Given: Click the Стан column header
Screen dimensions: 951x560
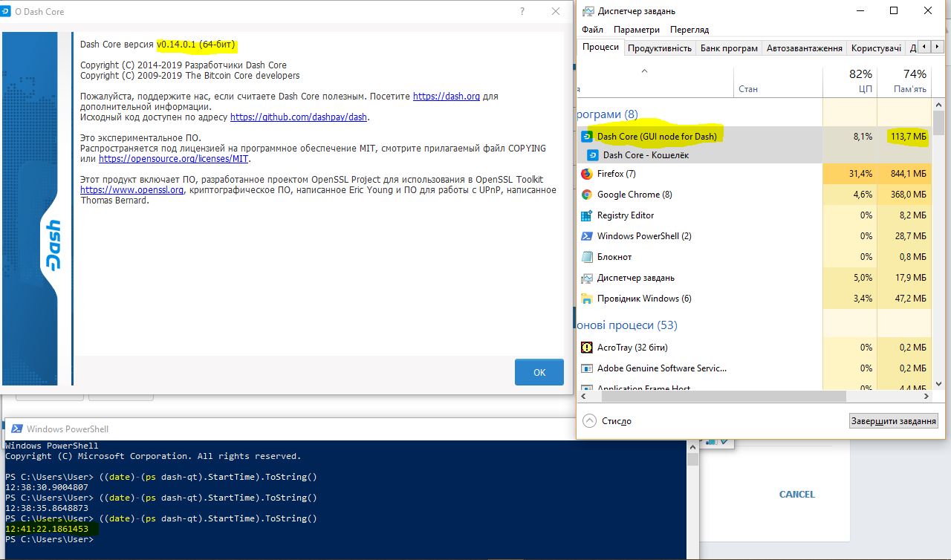Looking at the screenshot, I should click(x=778, y=81).
